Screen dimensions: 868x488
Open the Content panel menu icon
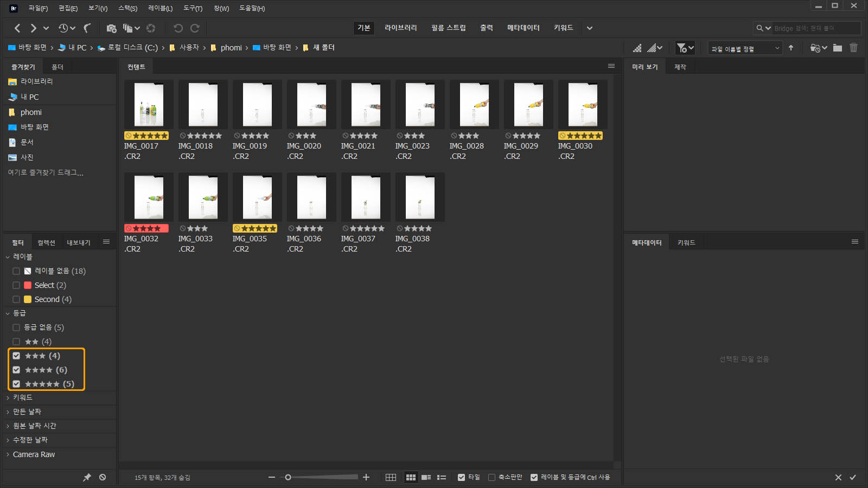(x=611, y=66)
